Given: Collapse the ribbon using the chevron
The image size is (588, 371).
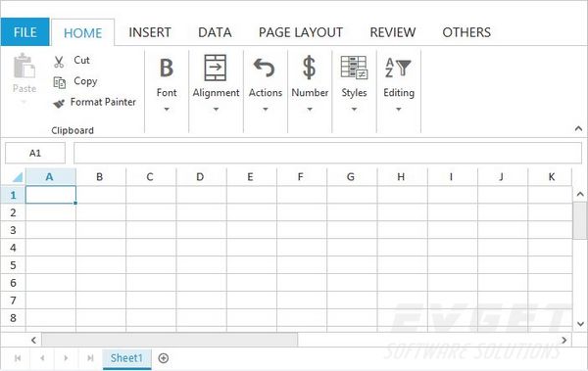Looking at the screenshot, I should 578,128.
